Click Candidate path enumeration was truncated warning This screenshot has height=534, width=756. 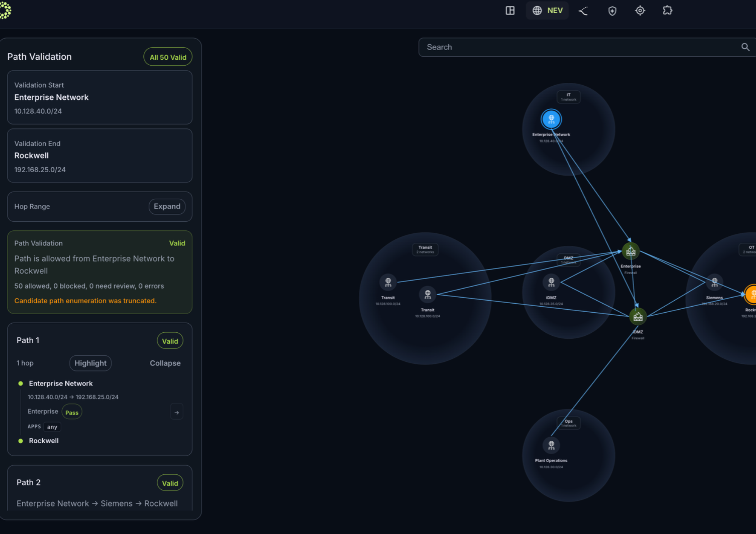pyautogui.click(x=85, y=301)
